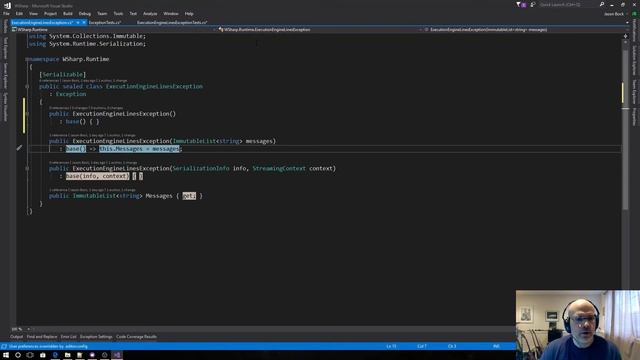Open the Microsoft Store taskbar icon
640x360 pixels.
pyautogui.click(x=42, y=355)
